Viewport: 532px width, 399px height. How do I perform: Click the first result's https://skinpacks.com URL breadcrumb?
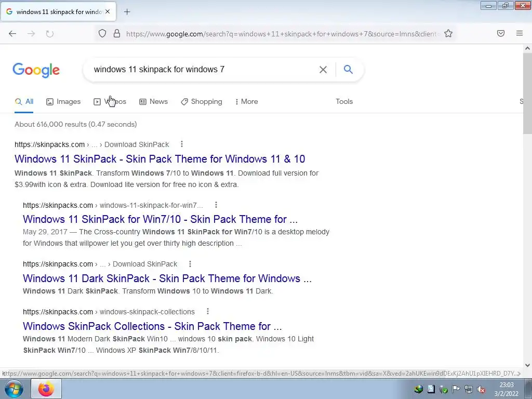point(49,144)
